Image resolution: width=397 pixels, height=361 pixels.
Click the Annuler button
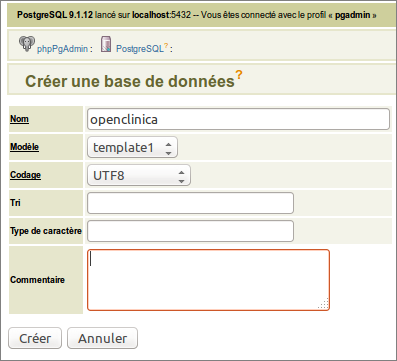102,338
